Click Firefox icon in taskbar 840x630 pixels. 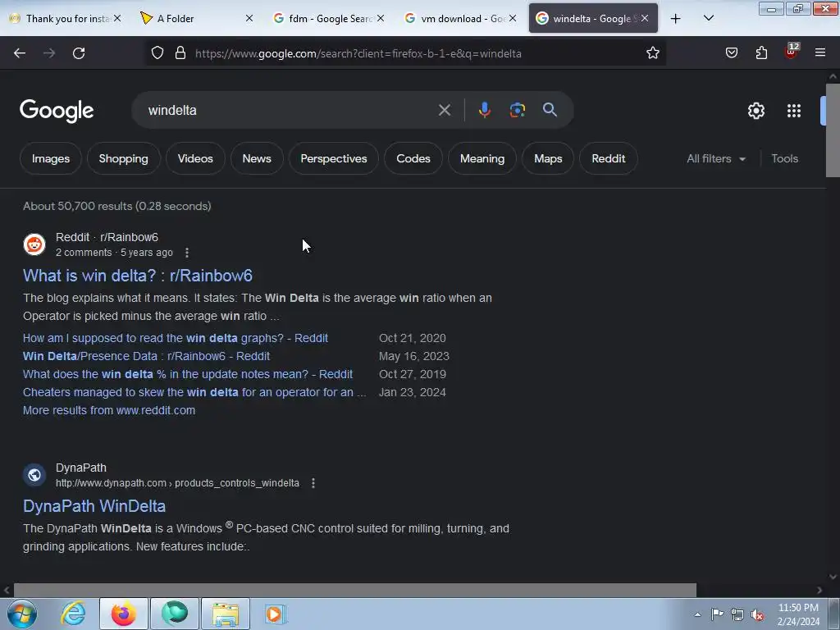pyautogui.click(x=124, y=614)
